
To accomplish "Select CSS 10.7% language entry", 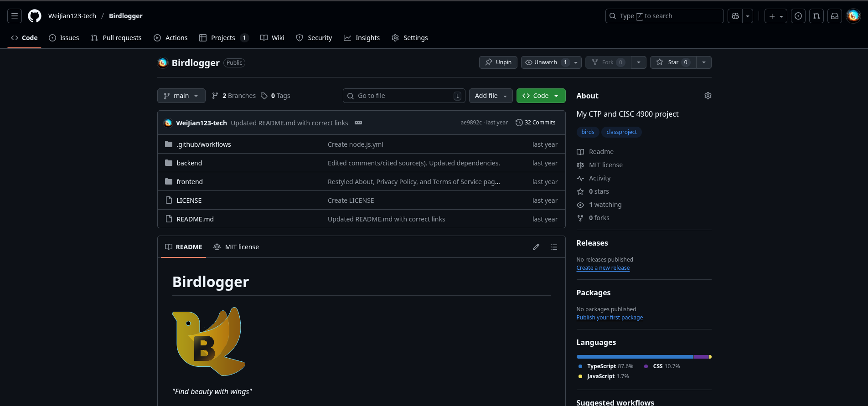I will point(662,366).
